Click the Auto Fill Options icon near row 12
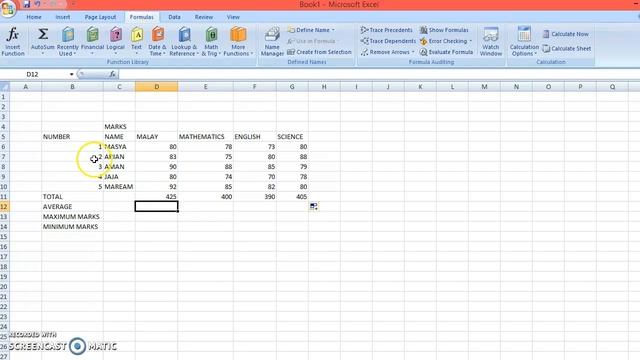This screenshot has height=360, width=640. [313, 207]
